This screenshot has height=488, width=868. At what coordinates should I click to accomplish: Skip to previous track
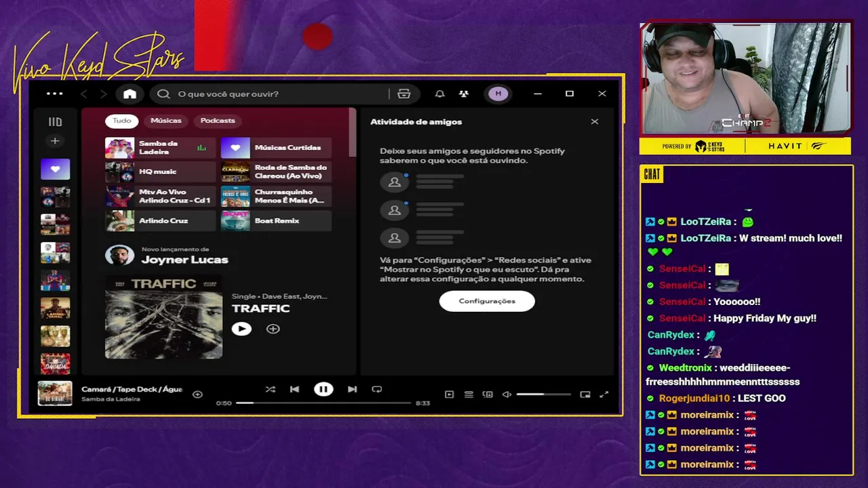point(294,389)
